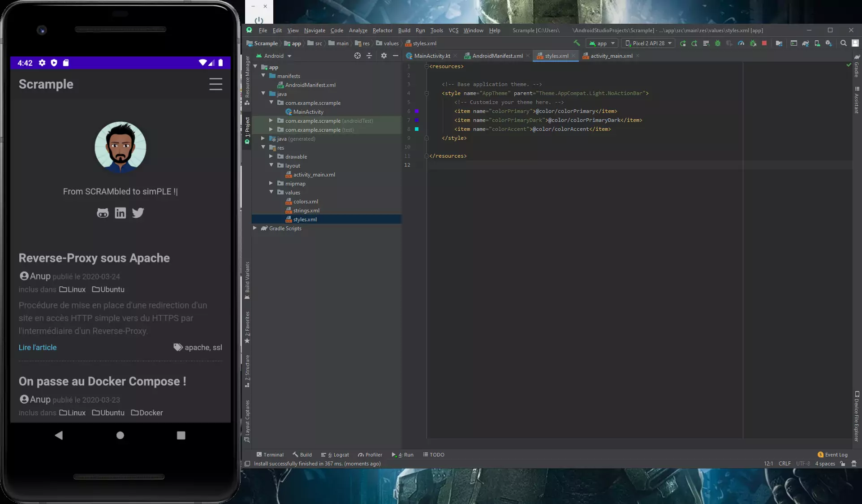Image resolution: width=862 pixels, height=504 pixels.
Task: Click Attach Debugger to Android Process icon
Action: [753, 43]
